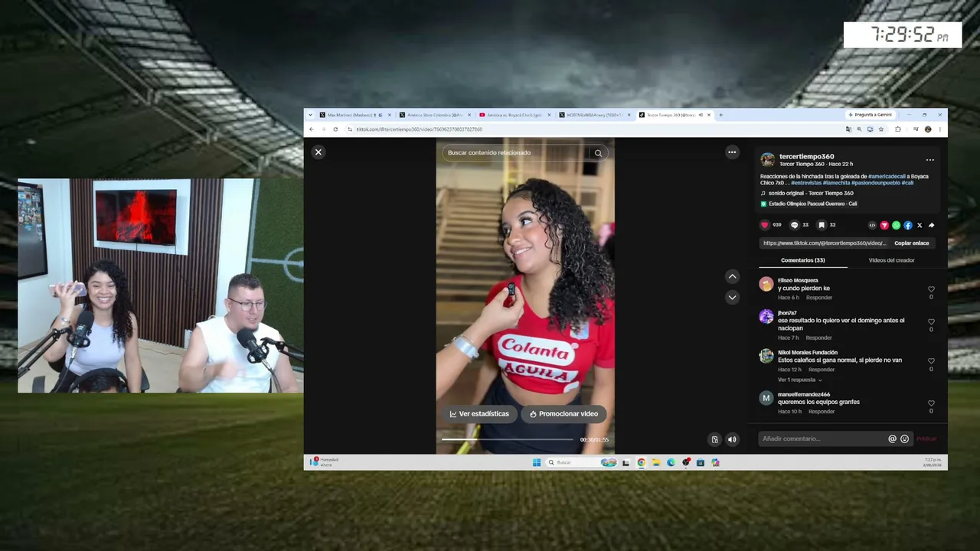980x551 pixels.
Task: Click the browser back arrow
Action: tap(312, 129)
